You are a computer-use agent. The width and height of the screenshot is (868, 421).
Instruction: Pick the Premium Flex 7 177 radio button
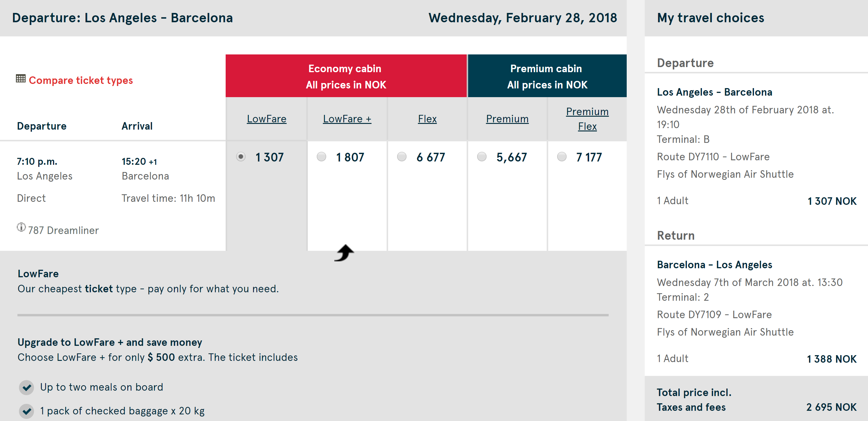[x=562, y=157]
